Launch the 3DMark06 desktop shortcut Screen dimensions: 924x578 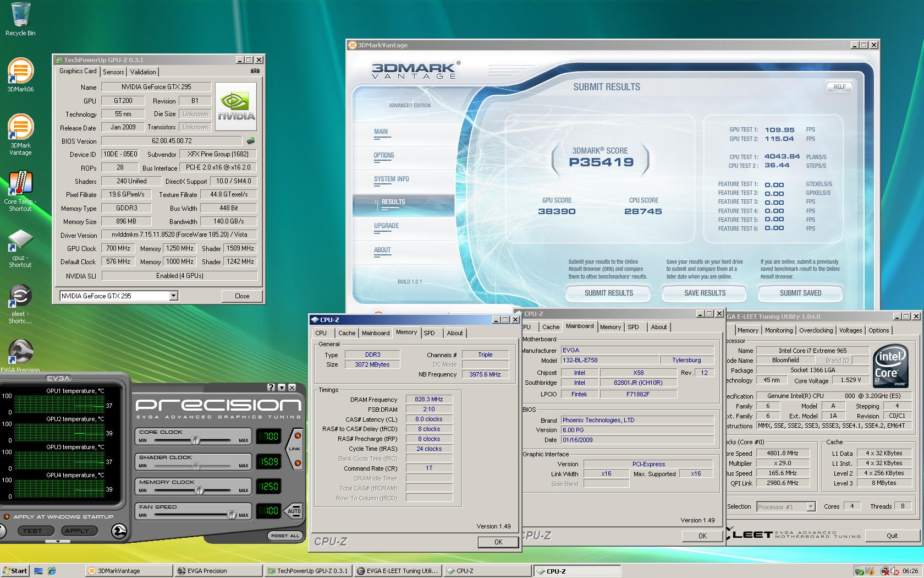[x=20, y=74]
